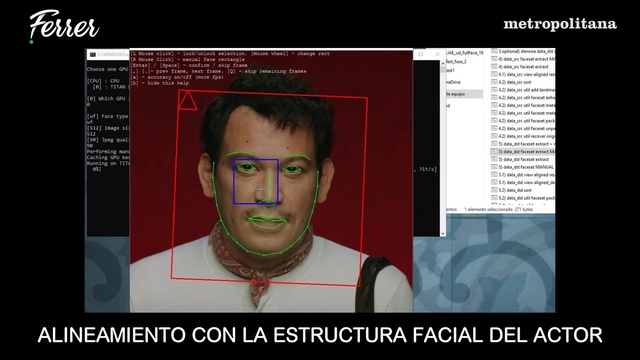Click the '5.2) data_dst util faceset pack' file
This screenshot has height=360, width=640.
(x=523, y=198)
